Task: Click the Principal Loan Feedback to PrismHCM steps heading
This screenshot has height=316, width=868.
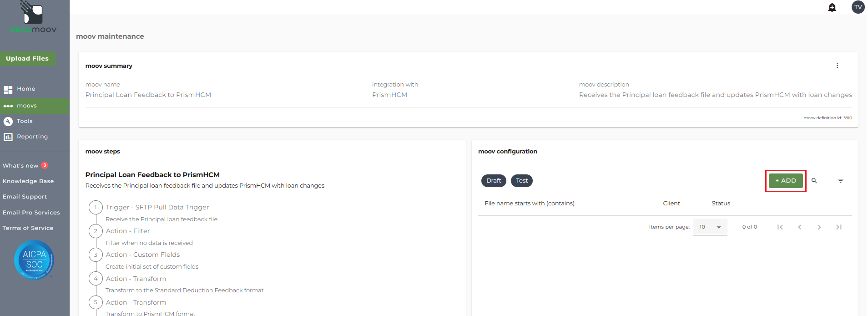Action: pos(152,175)
